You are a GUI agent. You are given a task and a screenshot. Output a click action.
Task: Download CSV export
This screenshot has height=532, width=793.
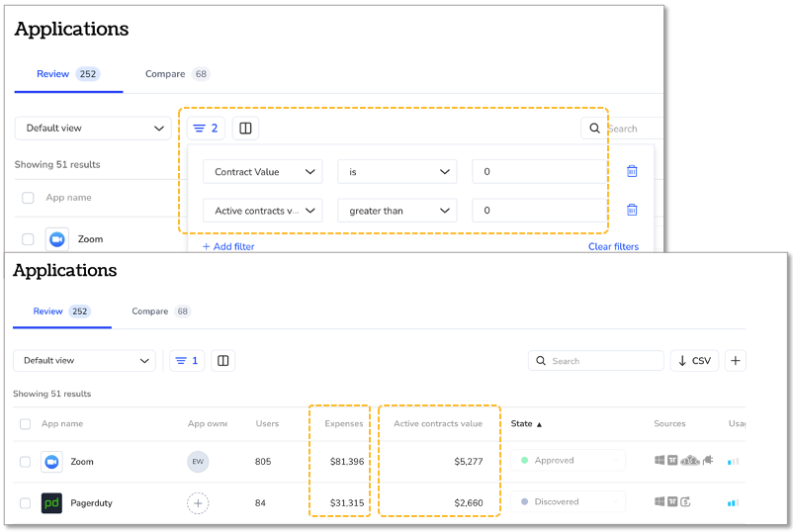[694, 361]
